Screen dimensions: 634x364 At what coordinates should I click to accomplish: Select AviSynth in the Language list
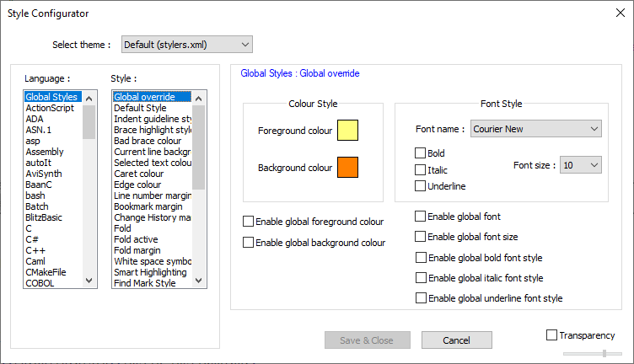tap(53, 174)
